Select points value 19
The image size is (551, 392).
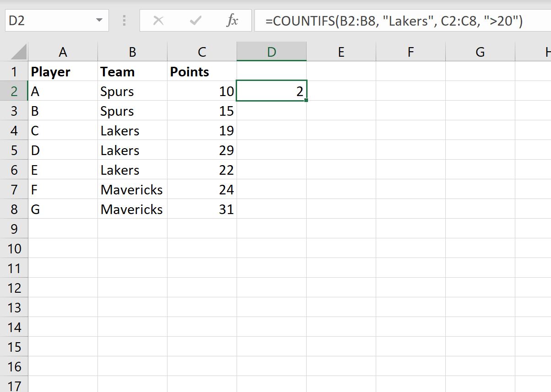tap(202, 130)
